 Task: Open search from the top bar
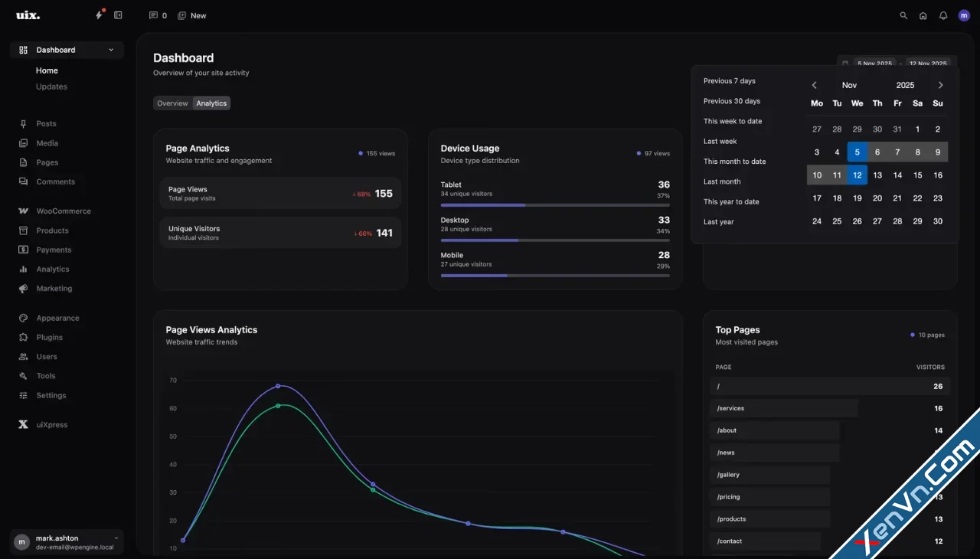tap(903, 15)
